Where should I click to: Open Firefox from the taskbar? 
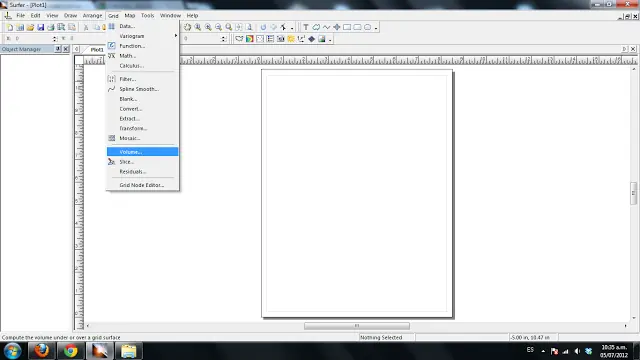41,351
